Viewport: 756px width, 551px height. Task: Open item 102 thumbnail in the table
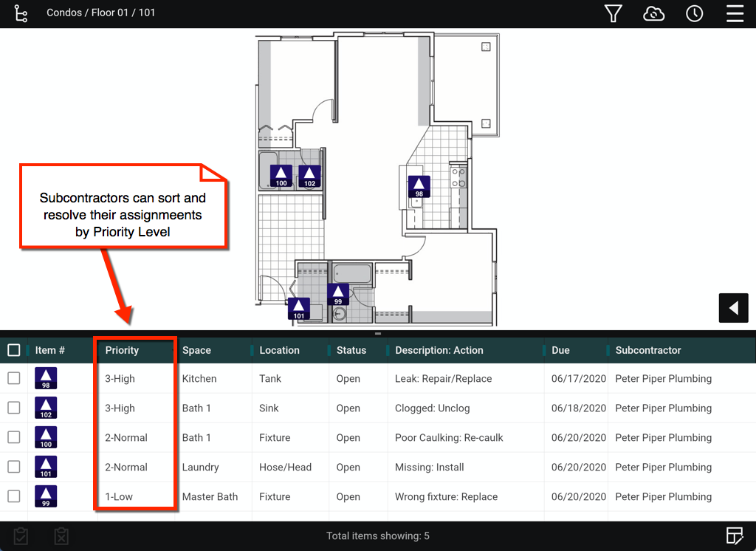[x=46, y=408]
